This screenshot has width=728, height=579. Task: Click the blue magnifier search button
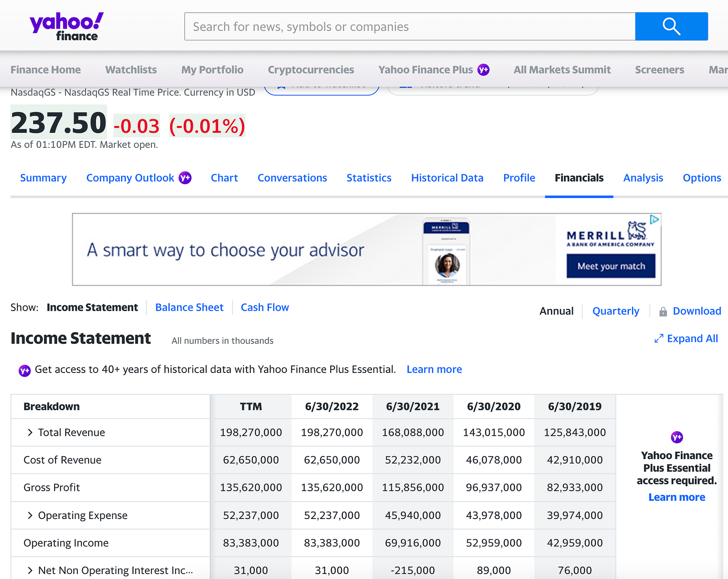671,26
